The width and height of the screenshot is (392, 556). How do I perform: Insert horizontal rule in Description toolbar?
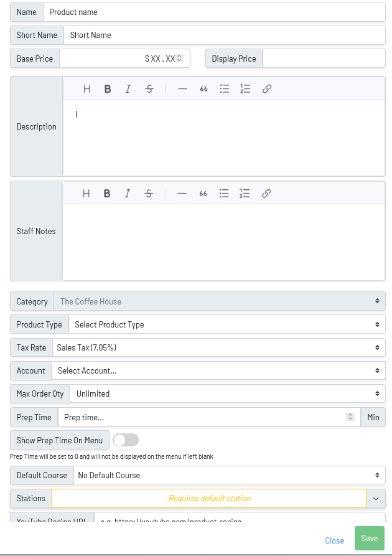(182, 89)
